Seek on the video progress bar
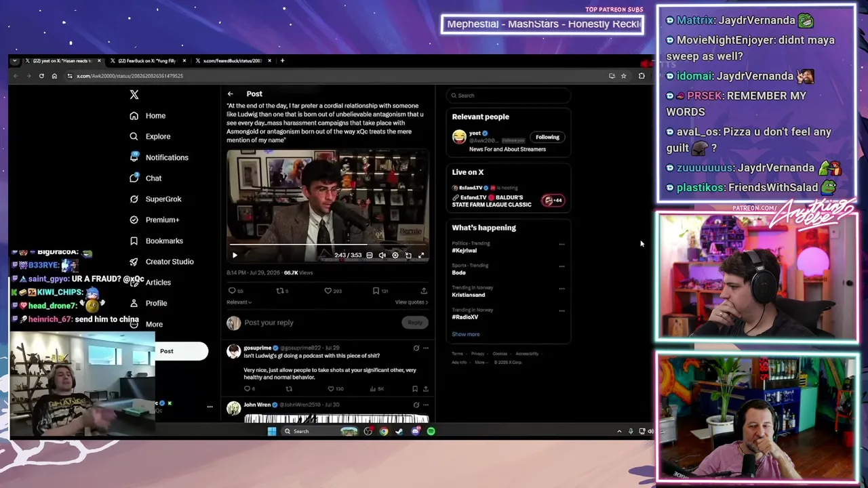 click(328, 245)
